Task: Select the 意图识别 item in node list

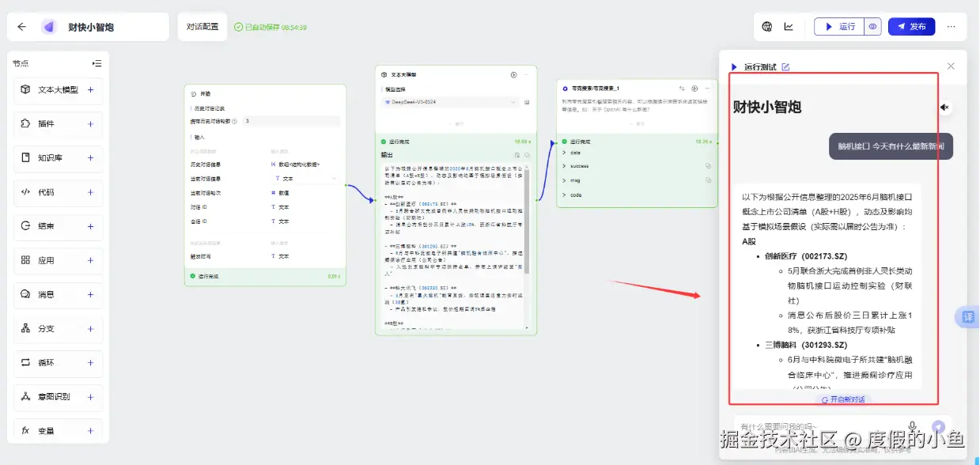Action: tap(59, 396)
